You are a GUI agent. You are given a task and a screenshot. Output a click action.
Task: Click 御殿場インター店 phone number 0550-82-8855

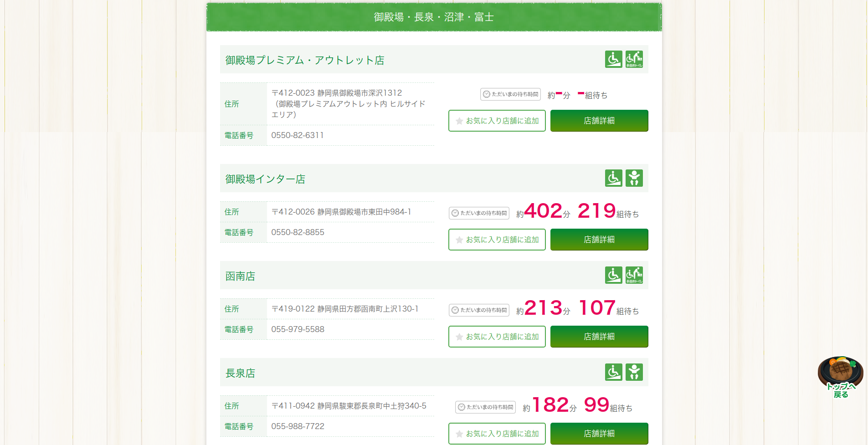coord(298,232)
